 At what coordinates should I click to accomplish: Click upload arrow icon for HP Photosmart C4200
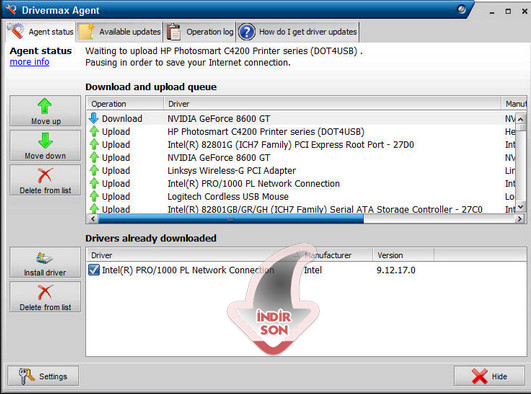click(94, 131)
